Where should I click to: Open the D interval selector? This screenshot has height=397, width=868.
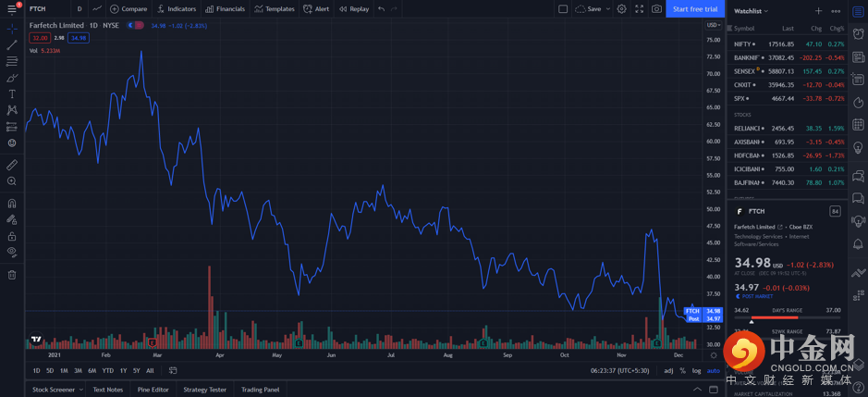tap(79, 9)
